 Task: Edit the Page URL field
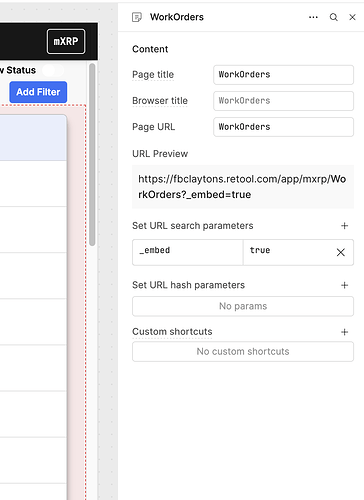pyautogui.click(x=283, y=127)
